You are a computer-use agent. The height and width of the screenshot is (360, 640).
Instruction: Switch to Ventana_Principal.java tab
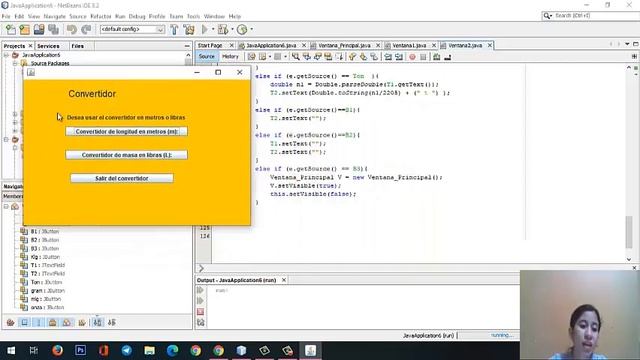click(x=344, y=45)
